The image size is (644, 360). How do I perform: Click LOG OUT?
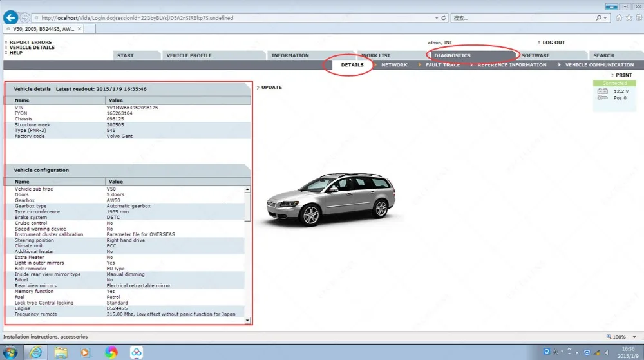click(554, 43)
